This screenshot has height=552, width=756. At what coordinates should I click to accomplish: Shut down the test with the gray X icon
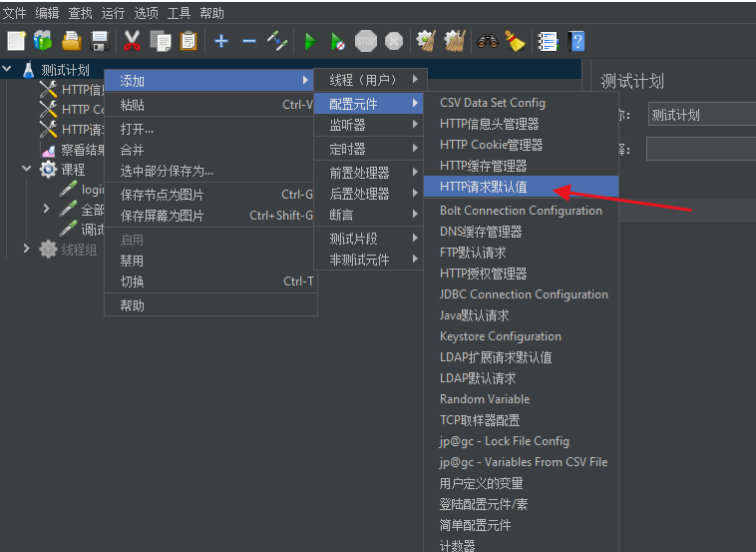coord(394,41)
